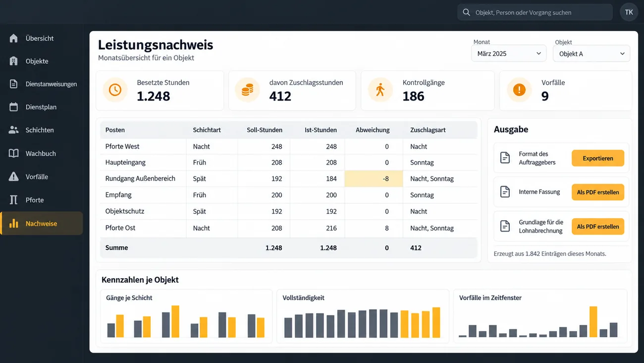Click the Leistungsnachweis page title

tap(156, 45)
